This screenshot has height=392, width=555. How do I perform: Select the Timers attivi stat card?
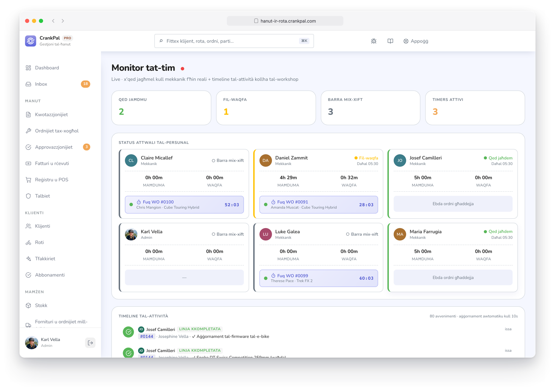point(475,108)
